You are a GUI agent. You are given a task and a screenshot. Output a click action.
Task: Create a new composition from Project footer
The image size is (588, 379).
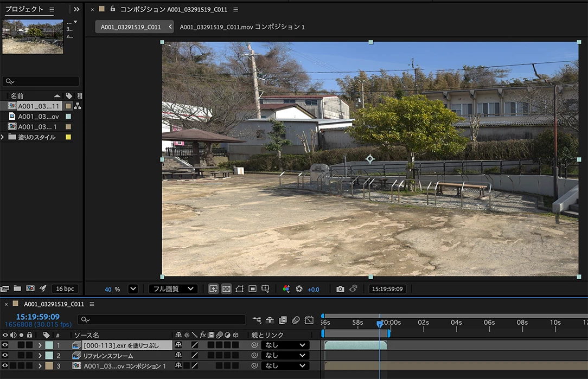pos(30,288)
